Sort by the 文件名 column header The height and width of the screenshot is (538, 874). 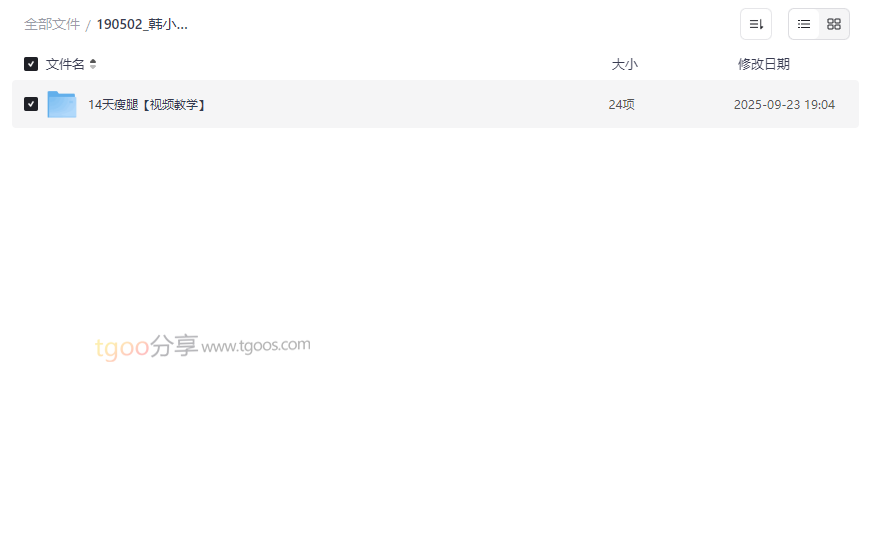point(65,64)
